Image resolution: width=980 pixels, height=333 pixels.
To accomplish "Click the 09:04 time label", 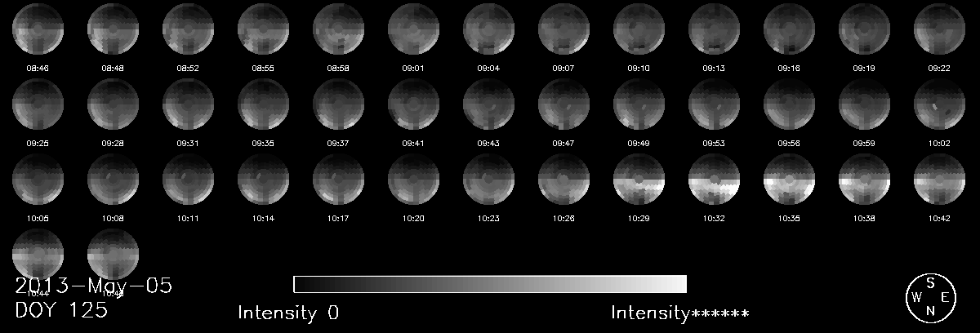I will (x=489, y=69).
